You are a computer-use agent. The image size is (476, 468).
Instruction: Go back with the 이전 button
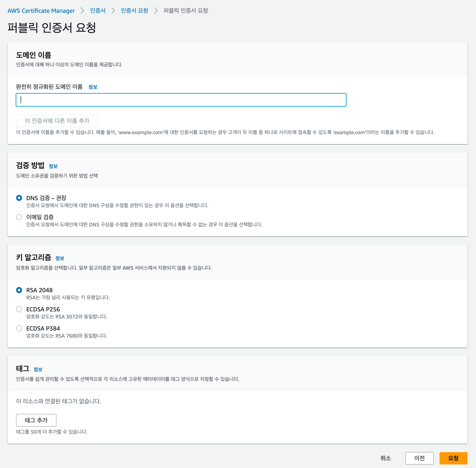pos(419,458)
